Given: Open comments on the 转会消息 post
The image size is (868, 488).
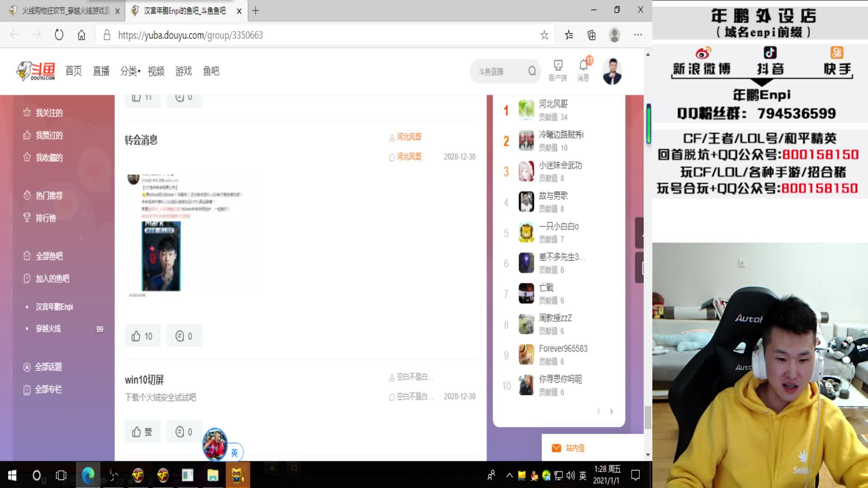Looking at the screenshot, I should pos(184,336).
